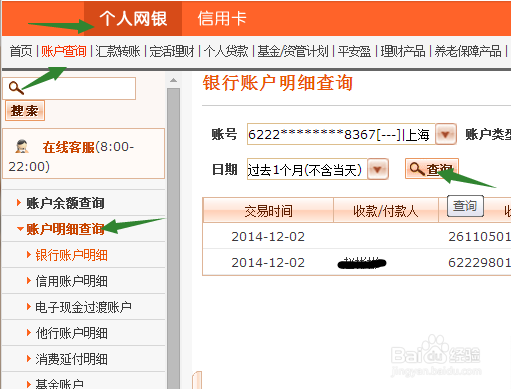The height and width of the screenshot is (389, 511).
Task: Select 信用账户明细 in the sidebar
Action: 72,281
